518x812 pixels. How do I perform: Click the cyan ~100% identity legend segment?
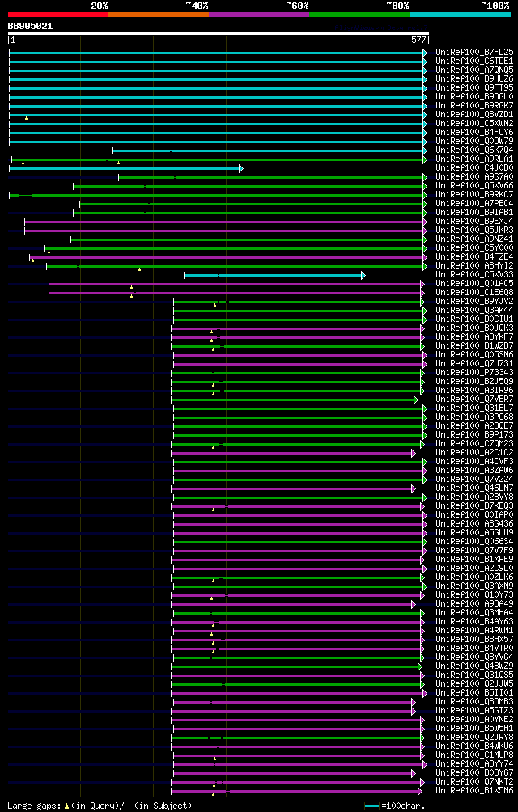tap(460, 15)
